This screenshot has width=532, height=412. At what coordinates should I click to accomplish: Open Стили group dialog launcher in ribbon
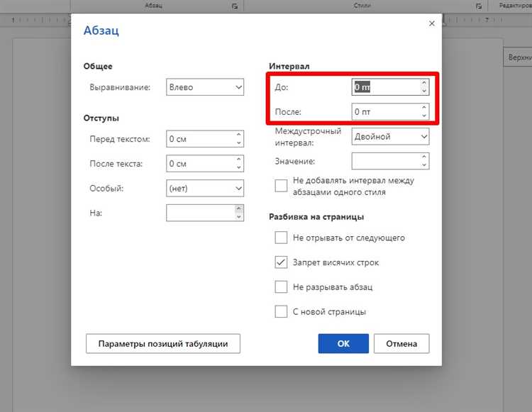478,6
